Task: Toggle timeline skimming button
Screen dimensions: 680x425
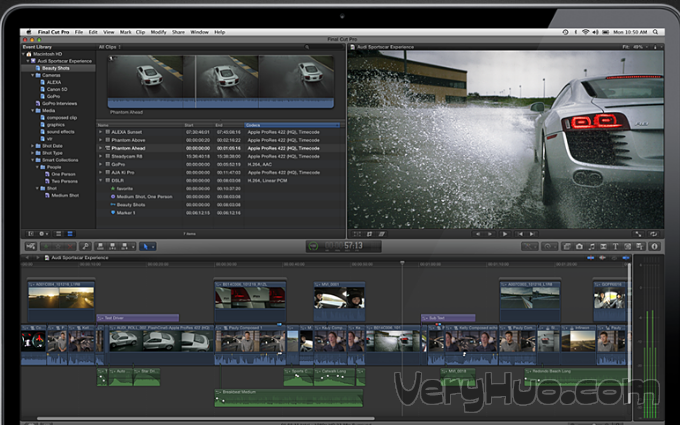Action: pos(591,258)
